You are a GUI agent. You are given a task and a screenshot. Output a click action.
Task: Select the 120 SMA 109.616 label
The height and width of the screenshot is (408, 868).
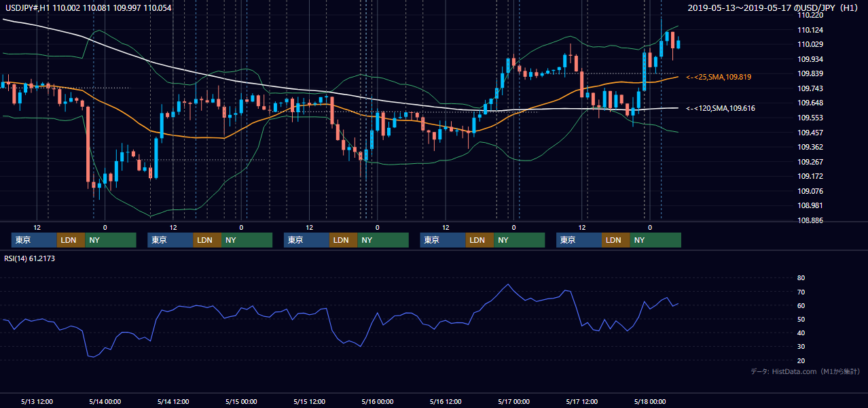pyautogui.click(x=720, y=108)
